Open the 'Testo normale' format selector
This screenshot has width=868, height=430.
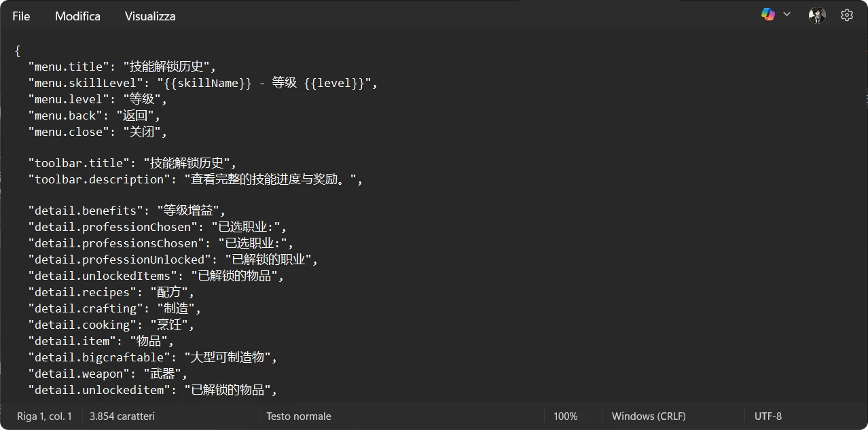tap(299, 416)
